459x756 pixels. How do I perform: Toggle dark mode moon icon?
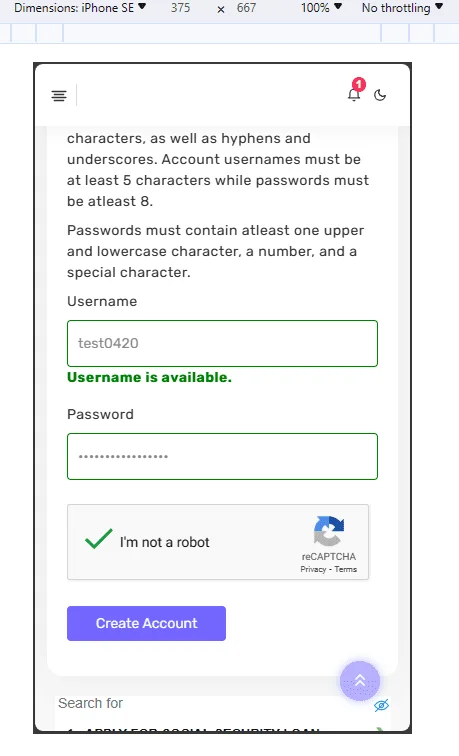380,95
